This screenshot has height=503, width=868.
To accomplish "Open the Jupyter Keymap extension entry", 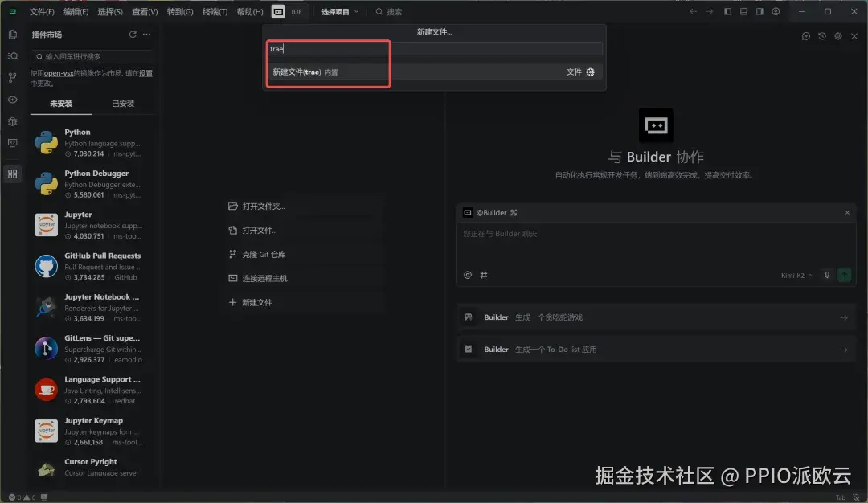I will [92, 431].
